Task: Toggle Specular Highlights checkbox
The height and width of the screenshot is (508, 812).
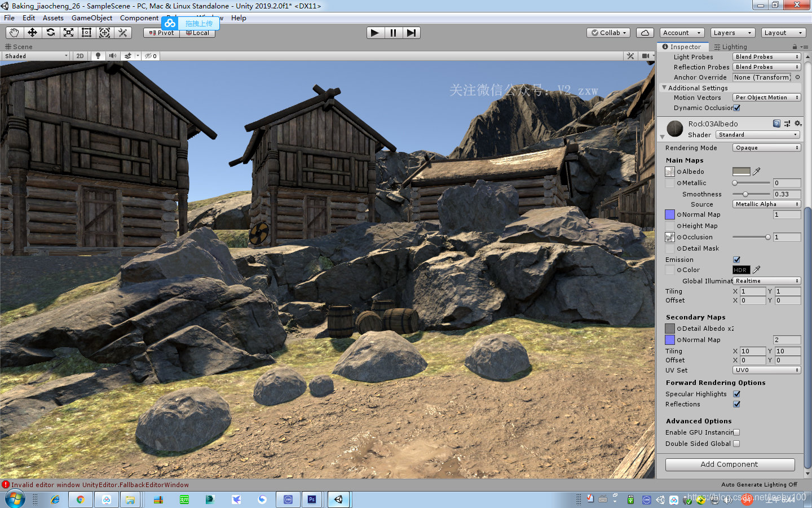Action: [x=736, y=394]
